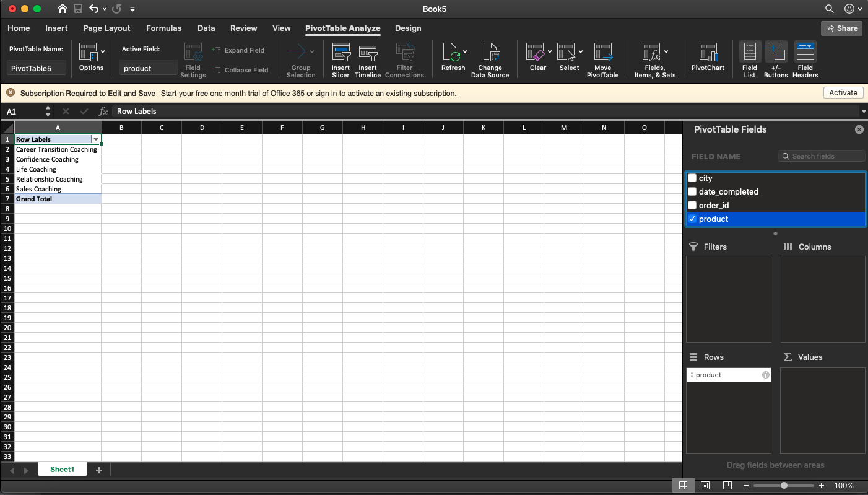Viewport: 868px width, 495px height.
Task: Click Expand Field
Action: 238,50
